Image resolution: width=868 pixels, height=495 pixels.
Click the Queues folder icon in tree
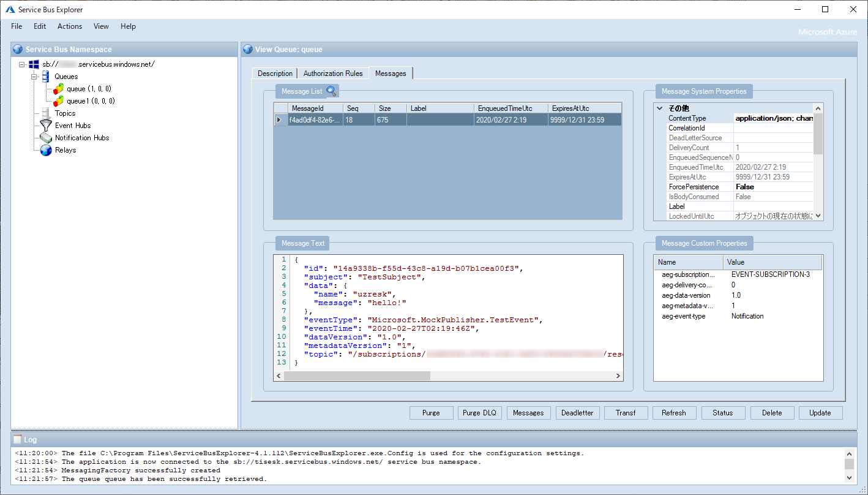click(x=46, y=77)
